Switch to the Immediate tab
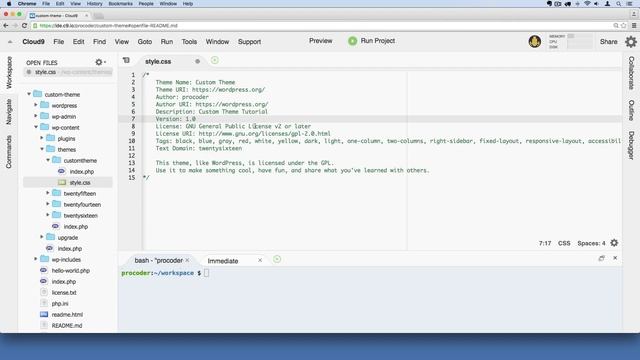The width and height of the screenshot is (640, 360). pos(223,261)
